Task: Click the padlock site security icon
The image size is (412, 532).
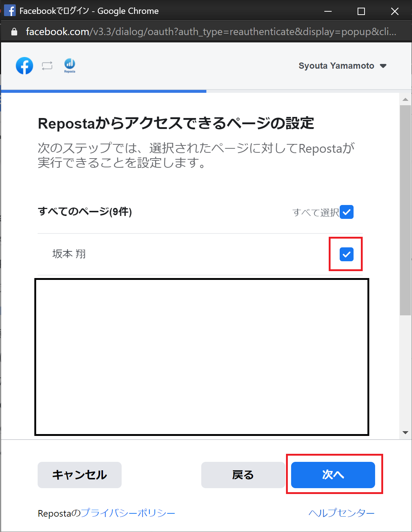Action: [x=14, y=32]
